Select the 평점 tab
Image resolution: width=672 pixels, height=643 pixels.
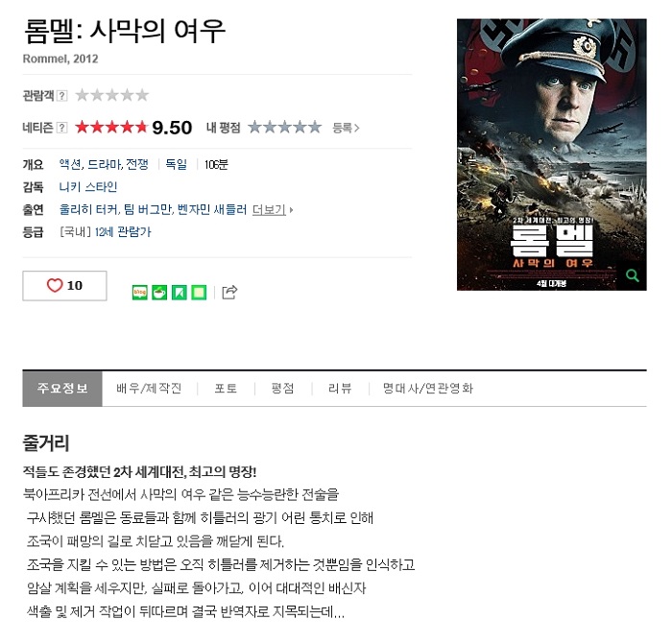(283, 389)
